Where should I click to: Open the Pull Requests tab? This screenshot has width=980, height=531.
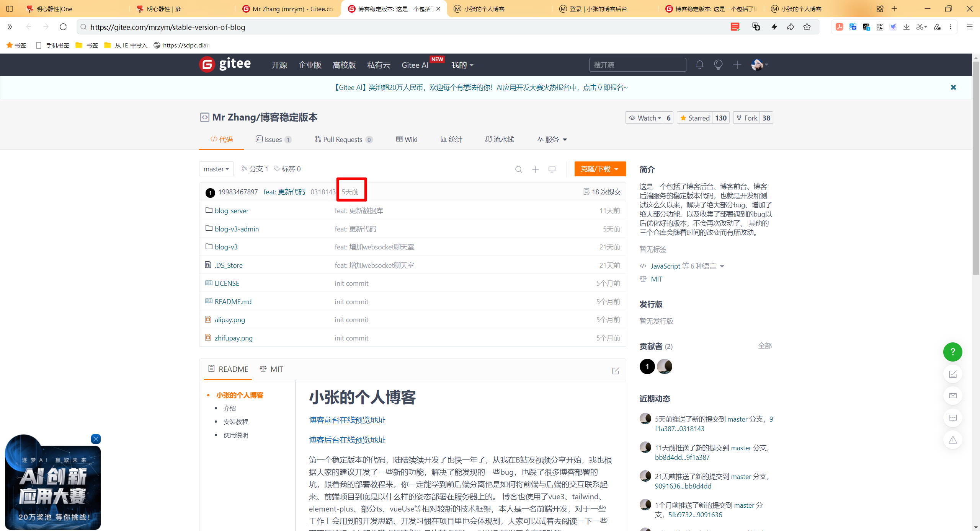[x=343, y=140]
